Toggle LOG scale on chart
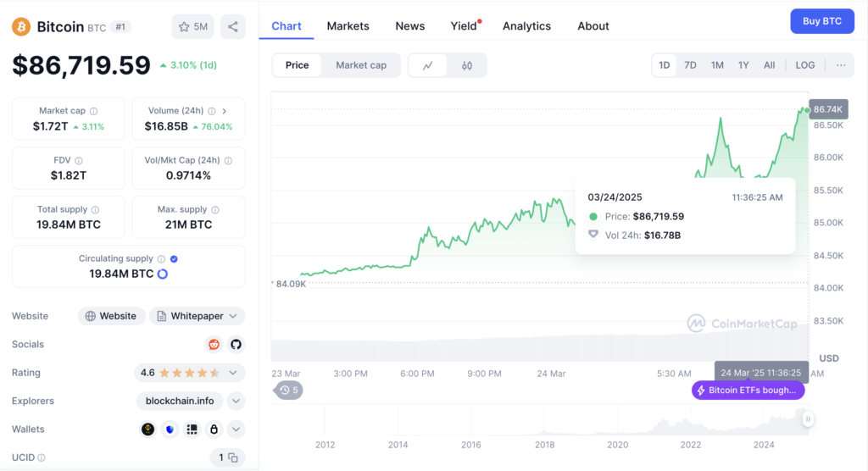868x471 pixels. coord(805,65)
